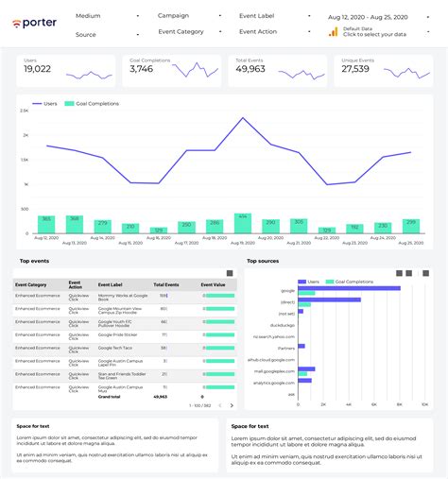Click the Google Pride Sticker row label
The width and height of the screenshot is (448, 479).
pyautogui.click(x=117, y=334)
